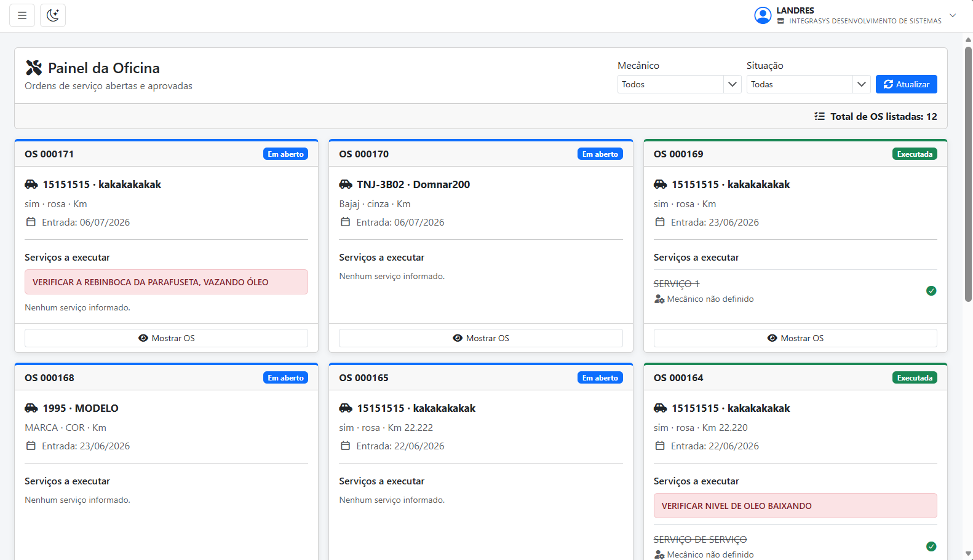This screenshot has width=973, height=560.
Task: Select the VERIFICAR A REBINBOCA DA PARAFUSETA alert
Action: pyautogui.click(x=166, y=282)
